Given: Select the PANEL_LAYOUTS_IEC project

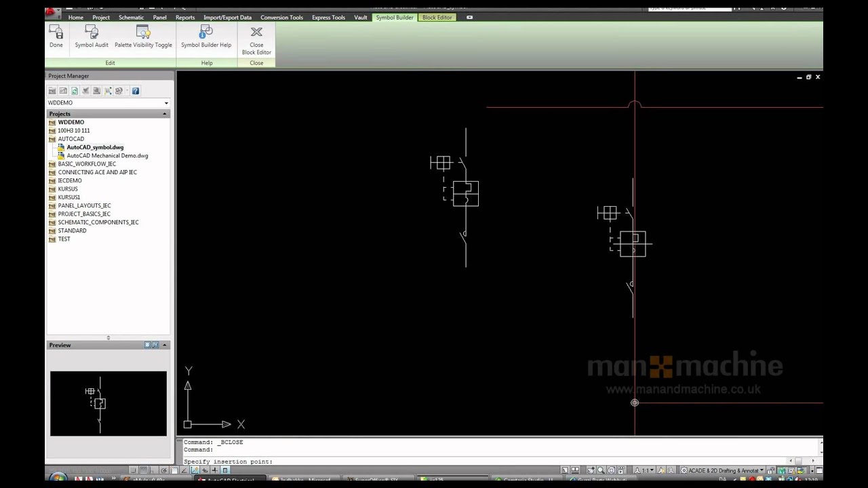Looking at the screenshot, I should pyautogui.click(x=85, y=205).
